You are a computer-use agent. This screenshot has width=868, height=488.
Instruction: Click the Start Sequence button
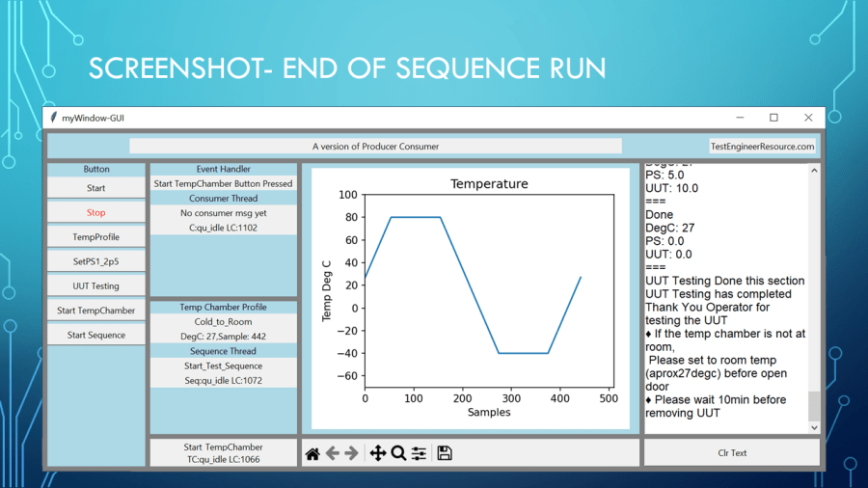[96, 335]
